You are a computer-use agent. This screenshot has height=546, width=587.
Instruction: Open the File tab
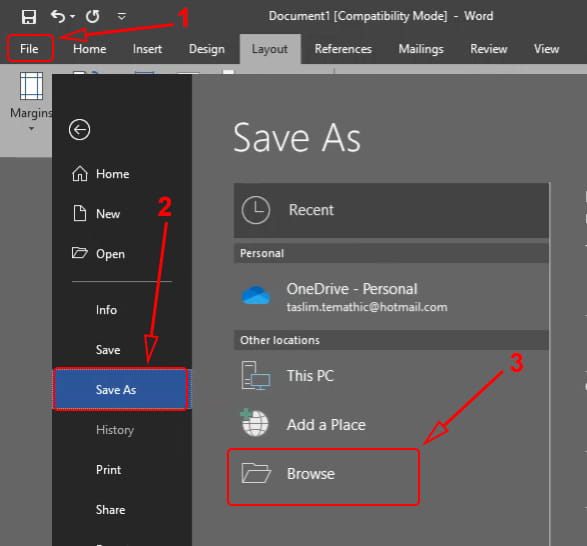[x=30, y=49]
